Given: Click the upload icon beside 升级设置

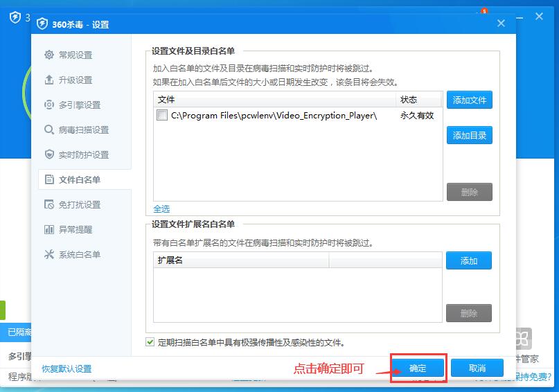Looking at the screenshot, I should coord(49,80).
